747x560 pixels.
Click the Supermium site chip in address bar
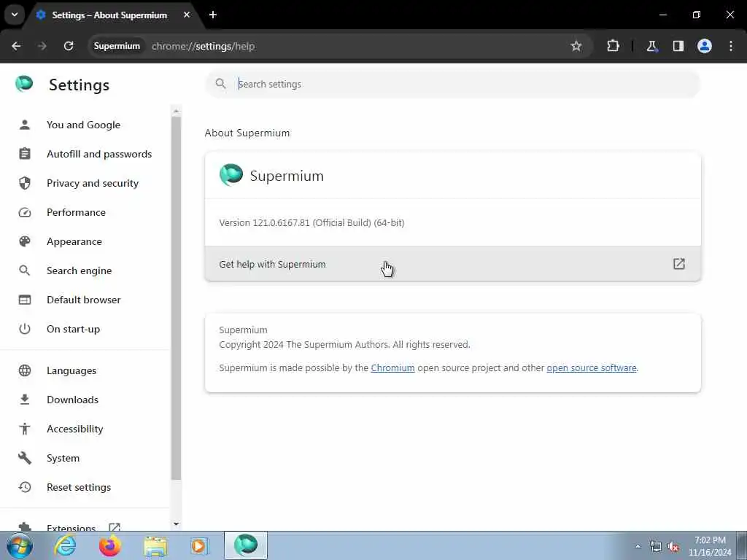tap(117, 46)
